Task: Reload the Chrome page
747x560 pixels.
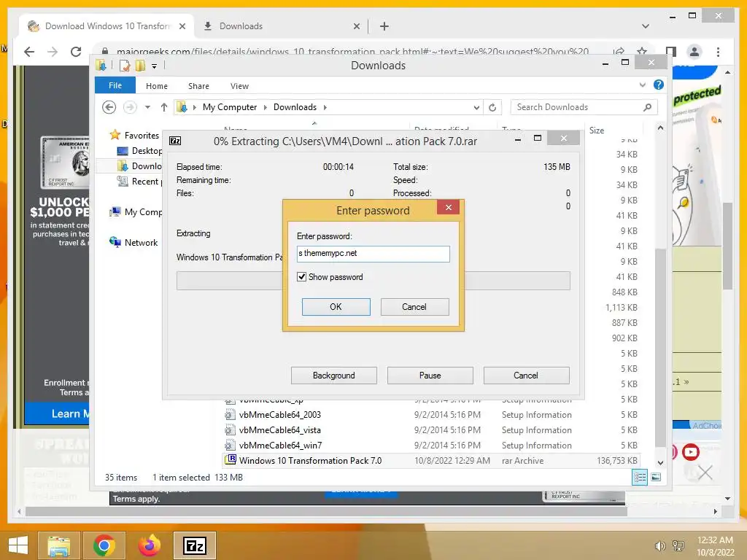Action: tap(76, 52)
